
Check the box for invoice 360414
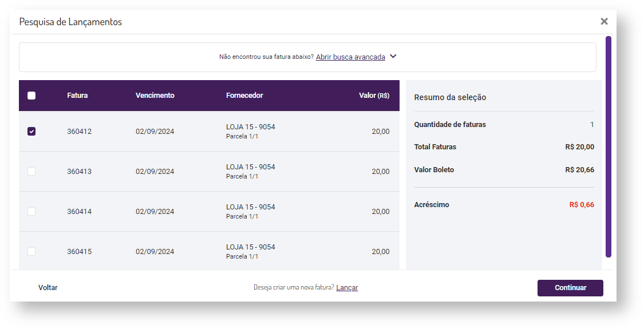[31, 212]
